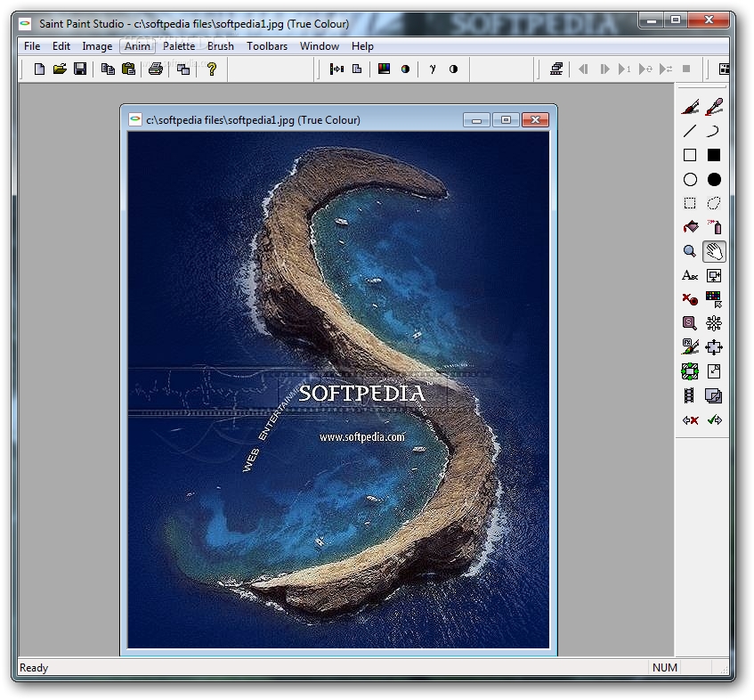The image size is (754, 700).
Task: Click the FX paintbrush effects tool
Action: click(690, 346)
